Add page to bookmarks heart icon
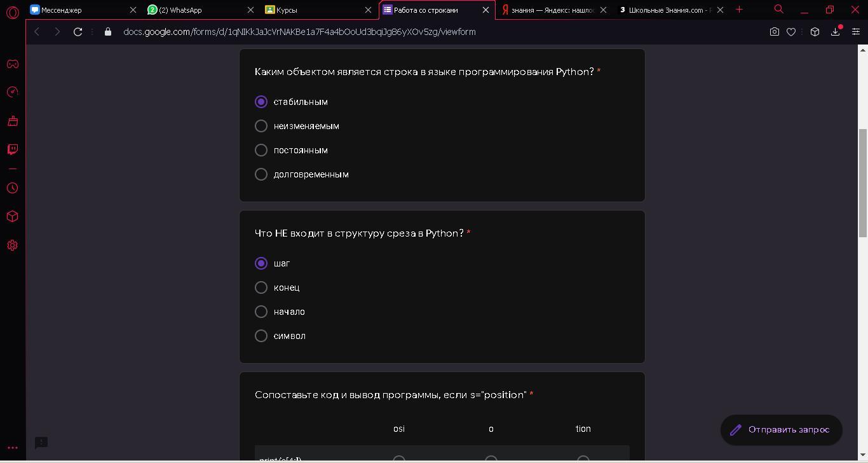This screenshot has height=463, width=868. tap(791, 32)
